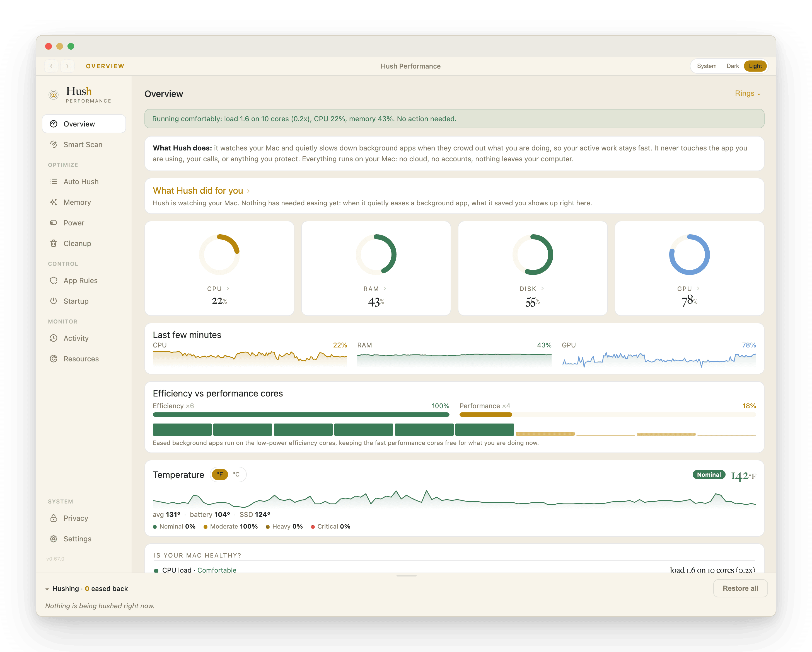Click the Comfortable CPU load link

click(x=217, y=570)
